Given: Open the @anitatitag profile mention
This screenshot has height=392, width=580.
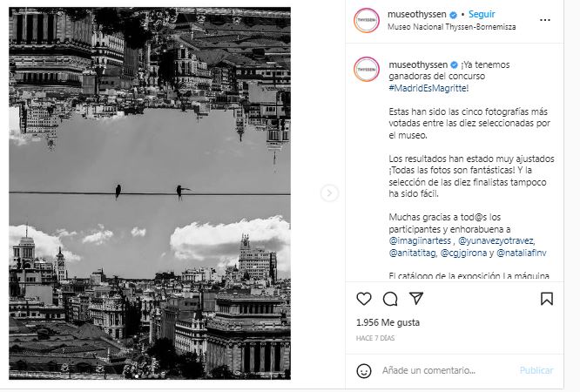Looking at the screenshot, I should [x=413, y=253].
